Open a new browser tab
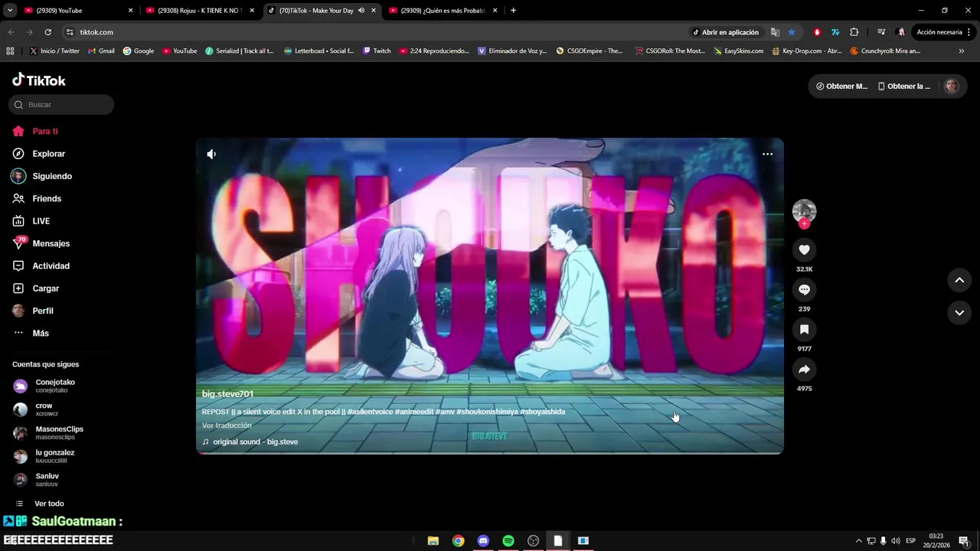This screenshot has height=551, width=980. click(x=513, y=11)
